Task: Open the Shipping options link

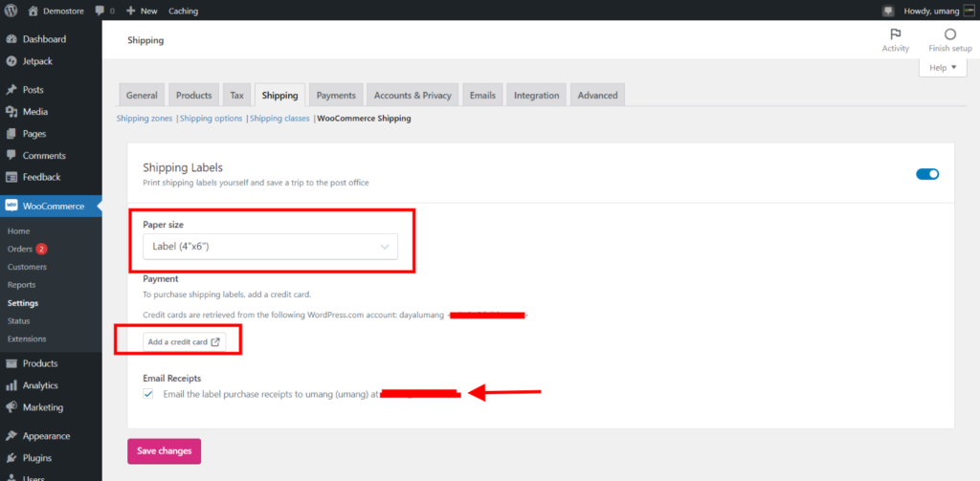Action: (x=212, y=118)
